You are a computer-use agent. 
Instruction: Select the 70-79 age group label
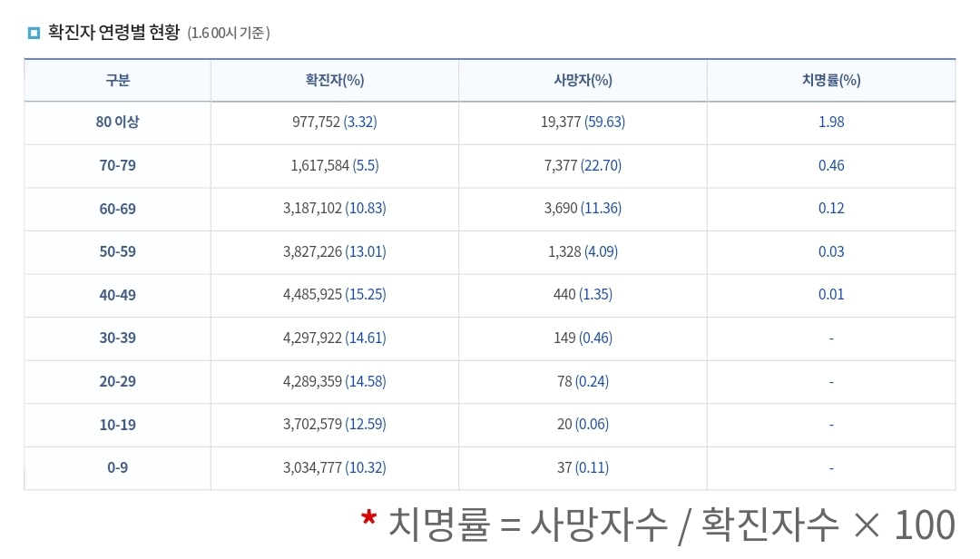coord(117,166)
